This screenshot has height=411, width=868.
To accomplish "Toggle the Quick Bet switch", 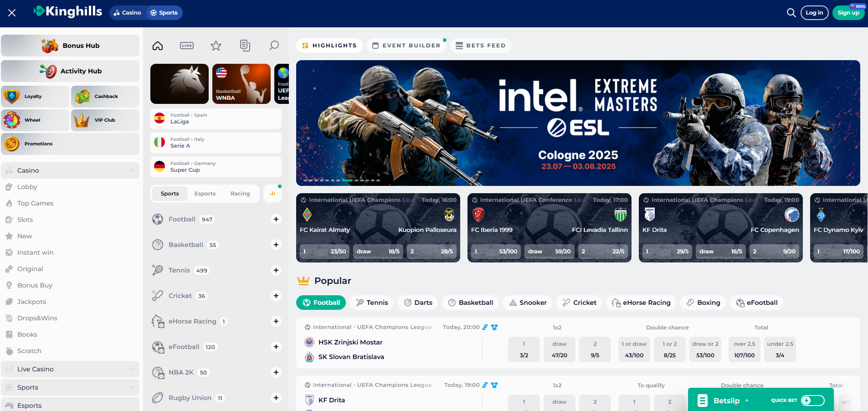I will [x=812, y=401].
